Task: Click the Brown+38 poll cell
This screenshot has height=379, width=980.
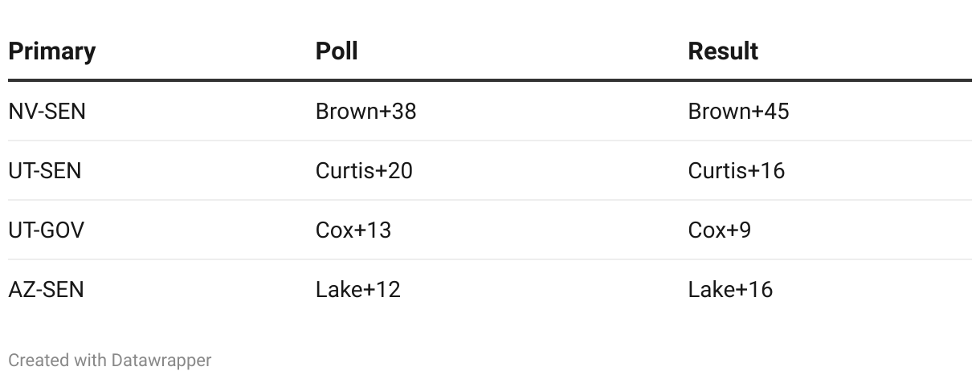Action: tap(366, 112)
